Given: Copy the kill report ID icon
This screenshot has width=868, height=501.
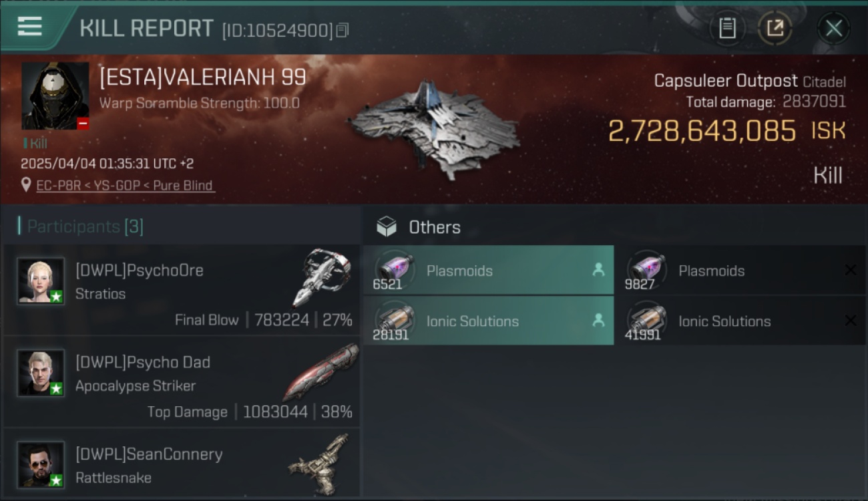Looking at the screenshot, I should [343, 30].
